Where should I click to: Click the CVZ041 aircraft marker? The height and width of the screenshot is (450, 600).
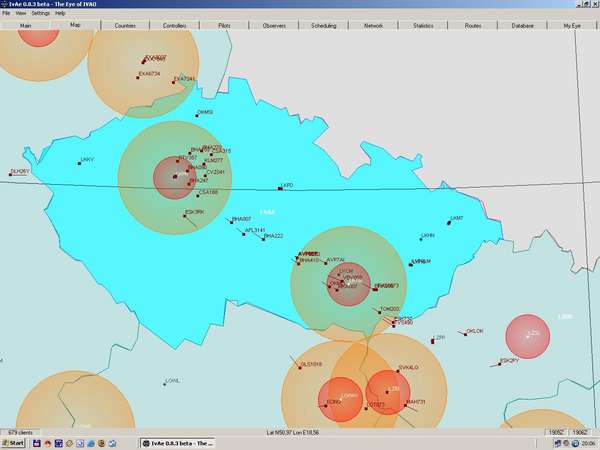coord(204,176)
